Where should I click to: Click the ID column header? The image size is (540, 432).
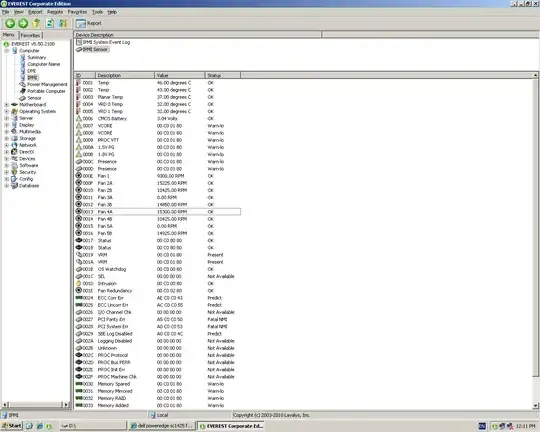85,75
